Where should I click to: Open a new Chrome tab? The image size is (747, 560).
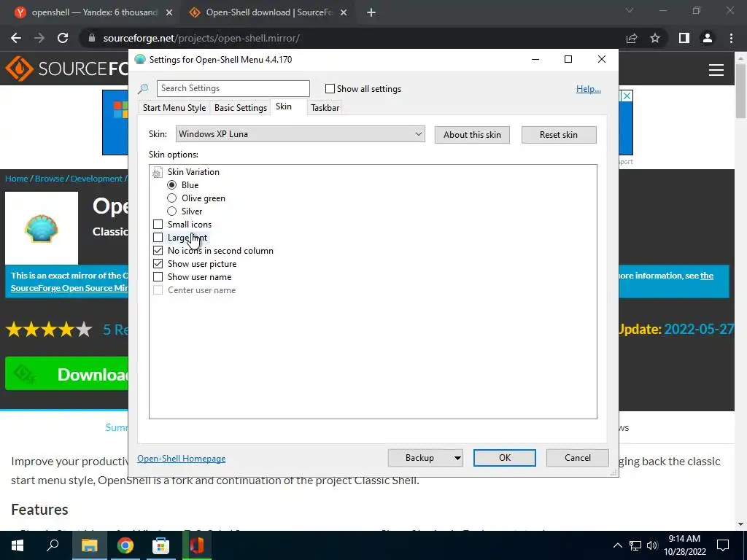coord(371,12)
